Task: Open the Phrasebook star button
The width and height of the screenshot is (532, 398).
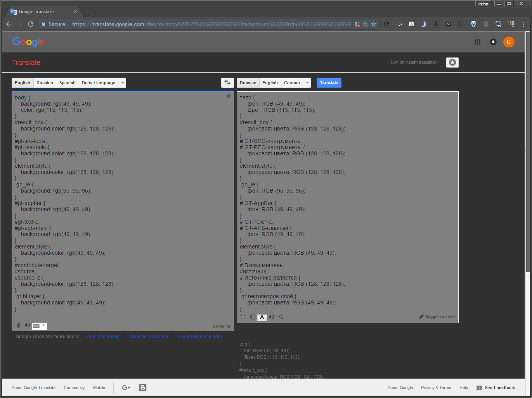Action: coord(452,63)
